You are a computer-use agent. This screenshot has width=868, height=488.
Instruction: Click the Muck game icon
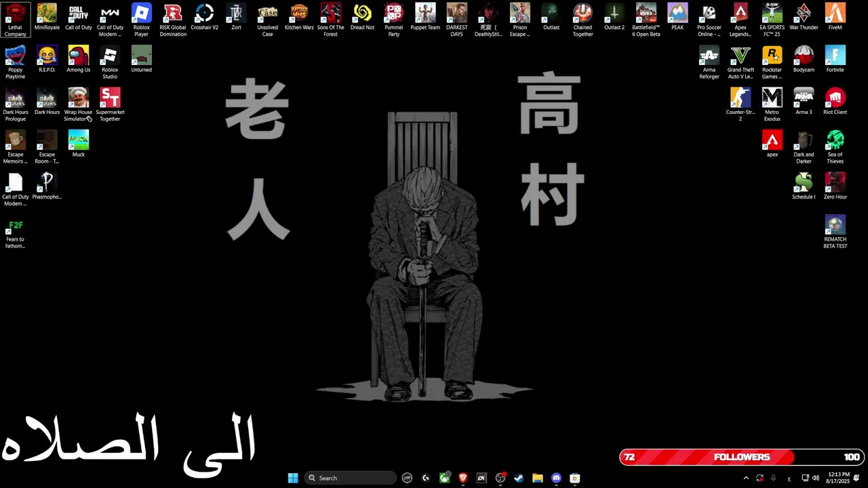click(x=78, y=144)
